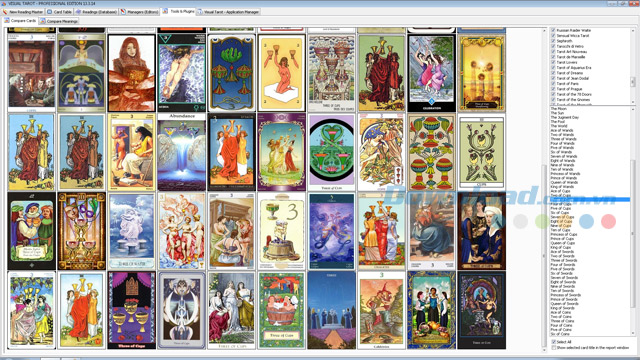Open the New Reading Master tab
This screenshot has height=360, width=640.
pos(23,12)
